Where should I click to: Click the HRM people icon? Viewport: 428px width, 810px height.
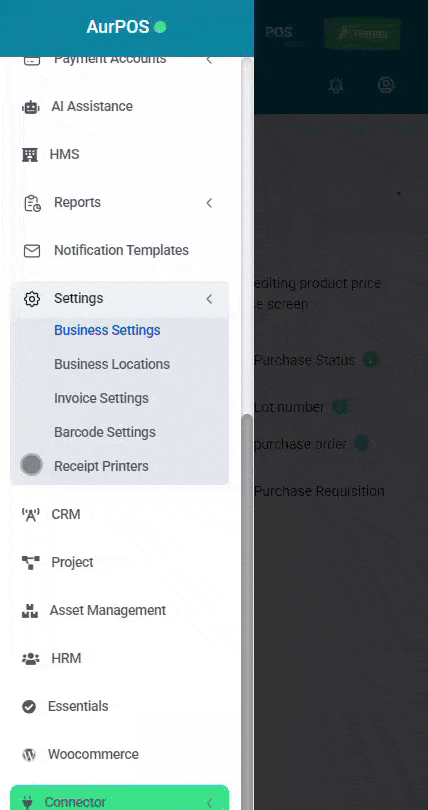pyautogui.click(x=30, y=659)
